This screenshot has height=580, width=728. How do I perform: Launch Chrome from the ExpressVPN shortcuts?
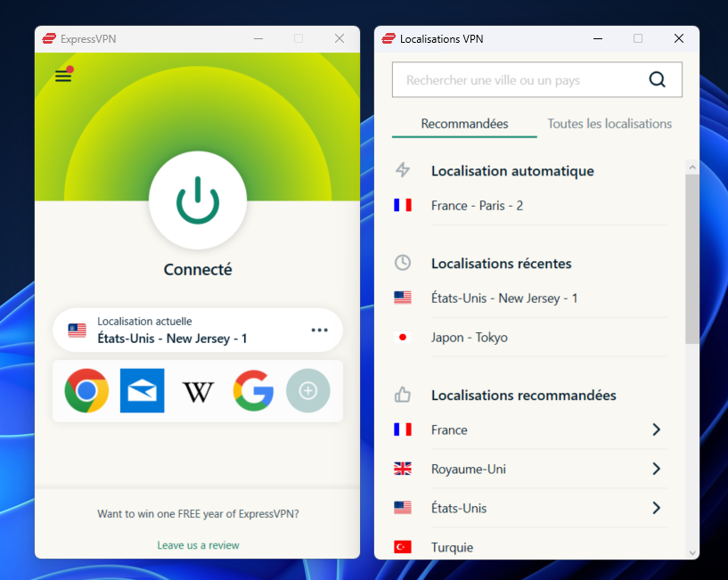(x=86, y=390)
